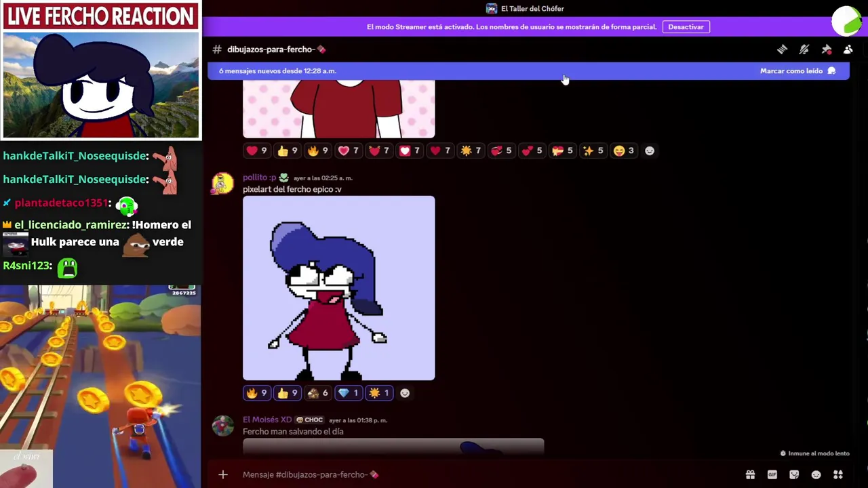Image resolution: width=868 pixels, height=488 pixels.
Task: Click the message timestamp 'ayer a las 02:25 a. m.'
Action: coord(323,178)
